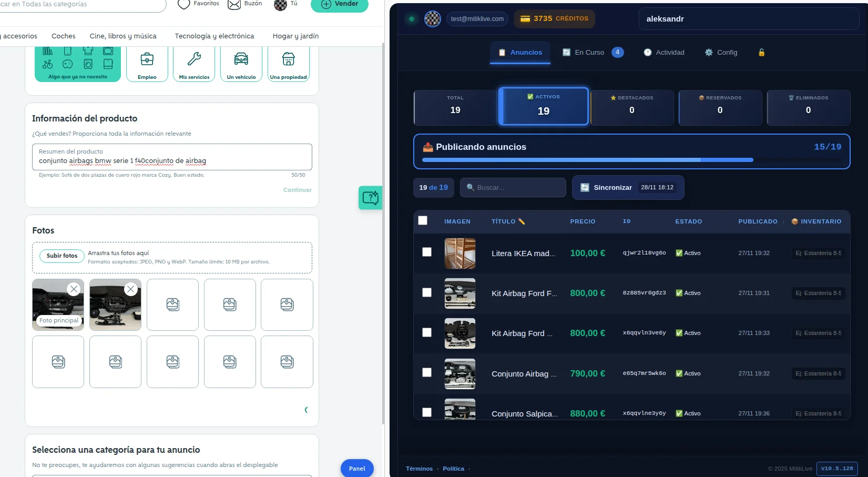The image size is (868, 477).
Task: Click the Favoritos heart icon
Action: coord(183,4)
